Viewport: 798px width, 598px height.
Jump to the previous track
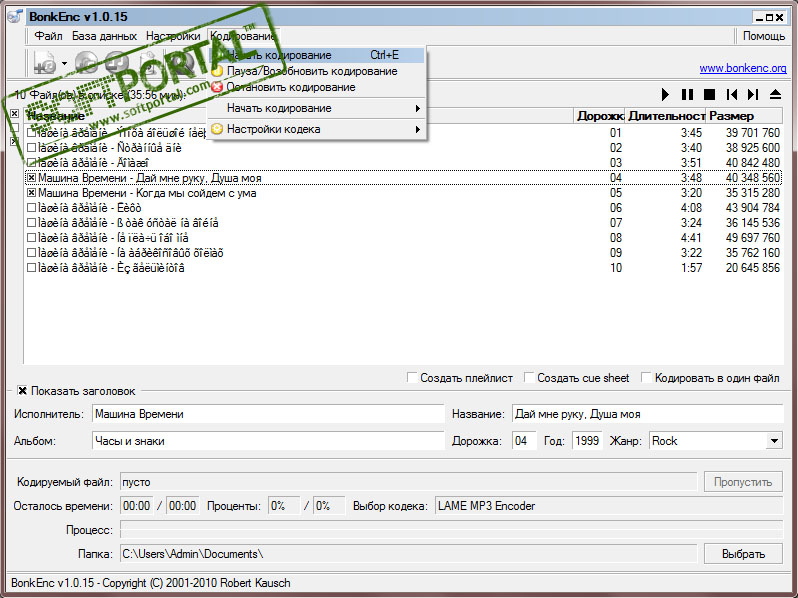point(731,94)
